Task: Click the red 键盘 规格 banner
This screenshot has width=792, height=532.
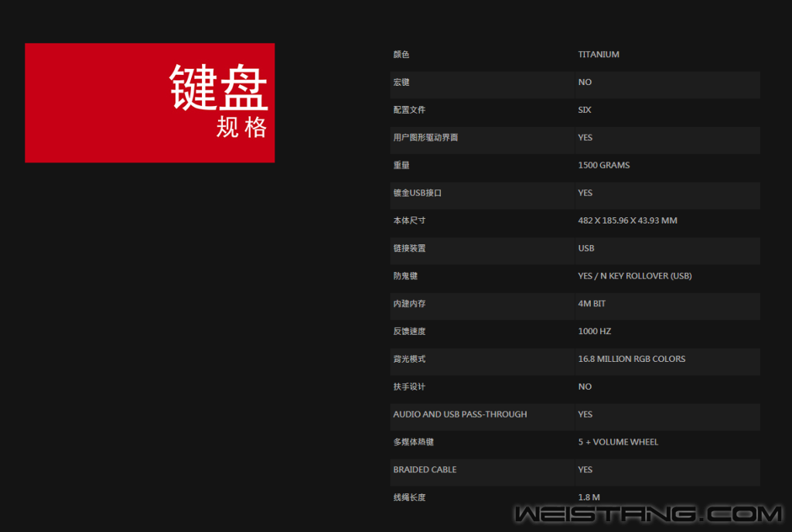Action: tap(149, 103)
